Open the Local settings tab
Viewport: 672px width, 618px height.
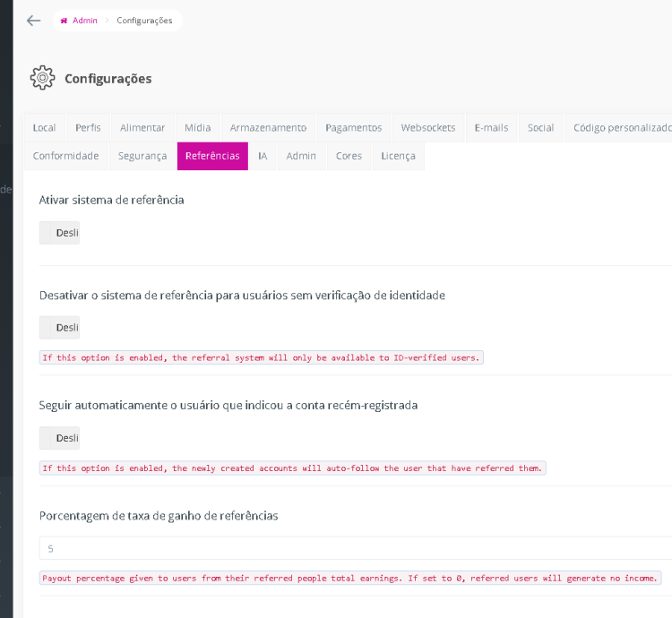pyautogui.click(x=44, y=128)
